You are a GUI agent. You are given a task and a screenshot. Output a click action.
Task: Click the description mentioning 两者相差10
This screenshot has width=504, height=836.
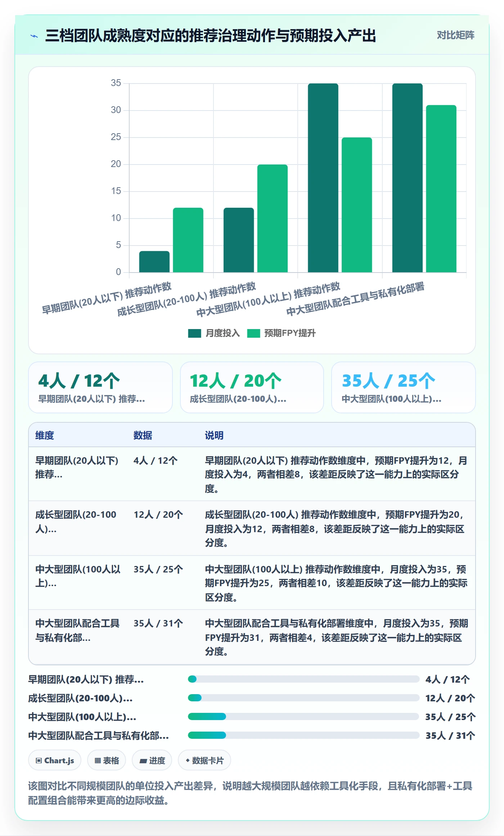pyautogui.click(x=336, y=583)
